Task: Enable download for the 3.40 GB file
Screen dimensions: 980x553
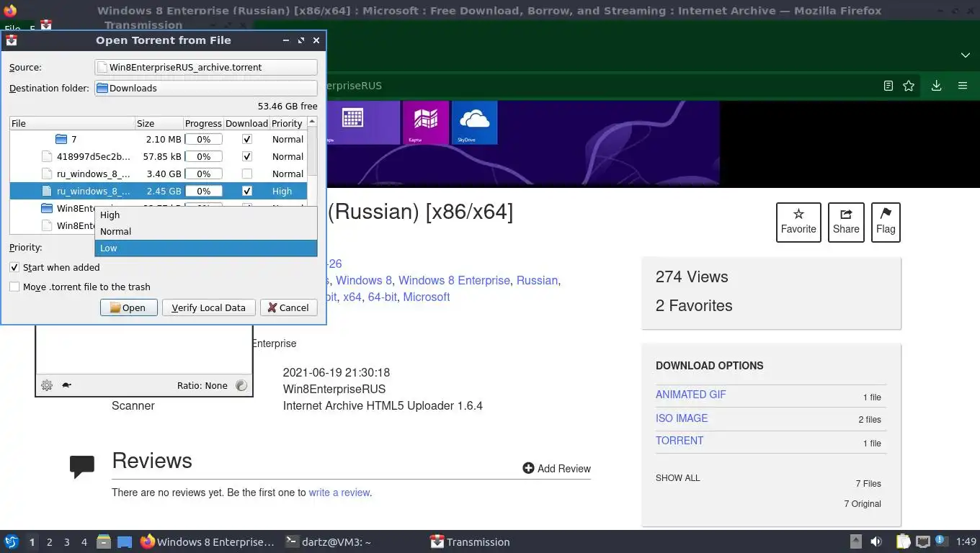Action: [247, 174]
